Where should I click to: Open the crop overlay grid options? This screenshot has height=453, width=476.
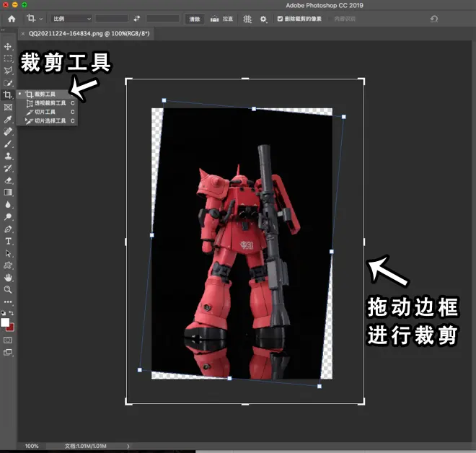click(247, 19)
